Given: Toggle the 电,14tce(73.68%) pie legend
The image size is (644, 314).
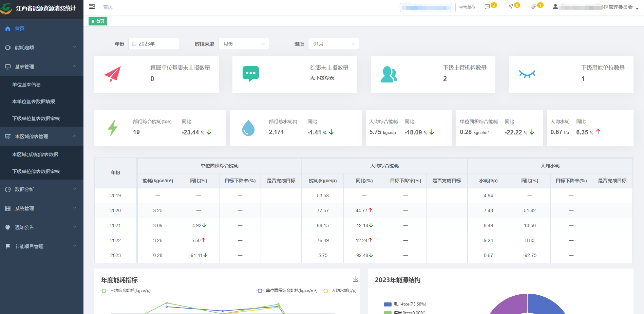Looking at the screenshot, I should tap(405, 304).
